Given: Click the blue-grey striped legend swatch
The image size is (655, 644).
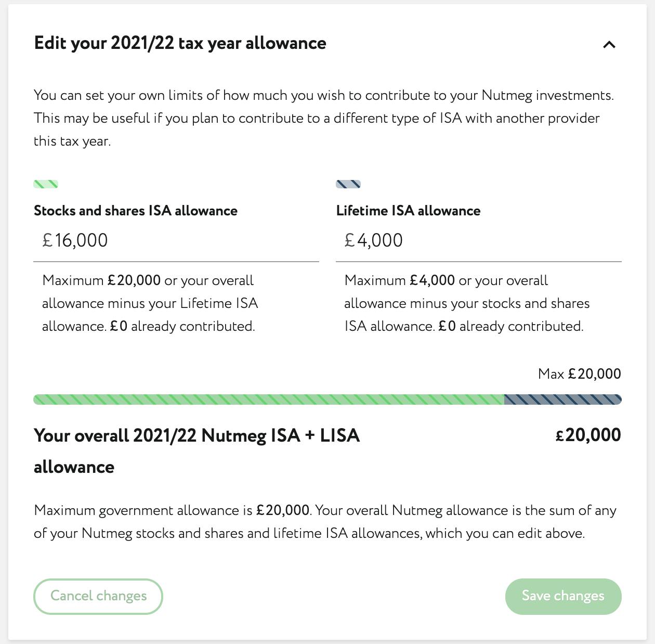Looking at the screenshot, I should coord(348,184).
